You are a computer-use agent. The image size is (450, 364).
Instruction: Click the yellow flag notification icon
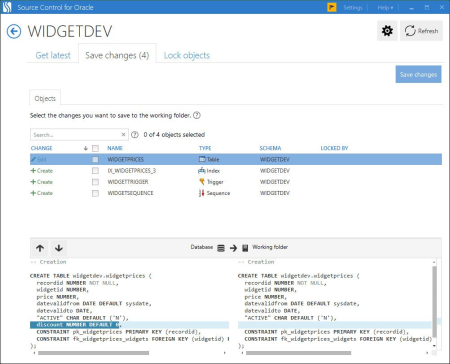pyautogui.click(x=332, y=7)
